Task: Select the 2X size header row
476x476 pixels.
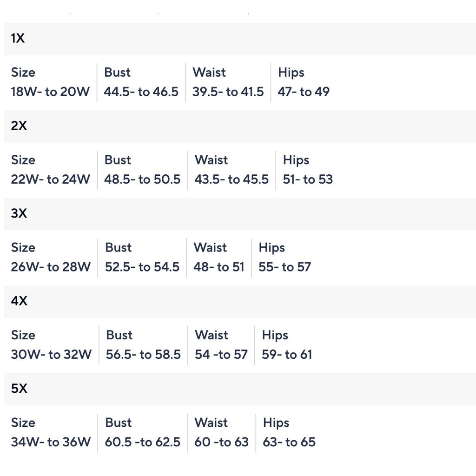Action: coord(240,126)
